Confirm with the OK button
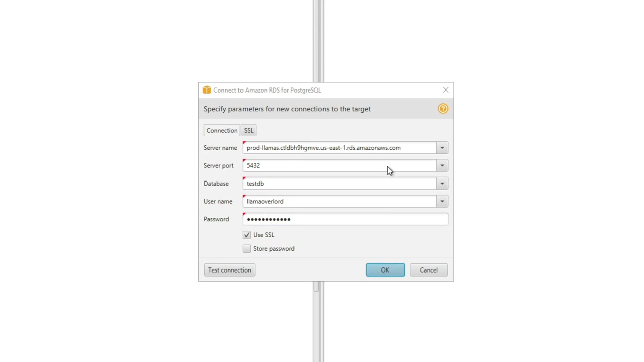The height and width of the screenshot is (362, 644). [x=385, y=270]
